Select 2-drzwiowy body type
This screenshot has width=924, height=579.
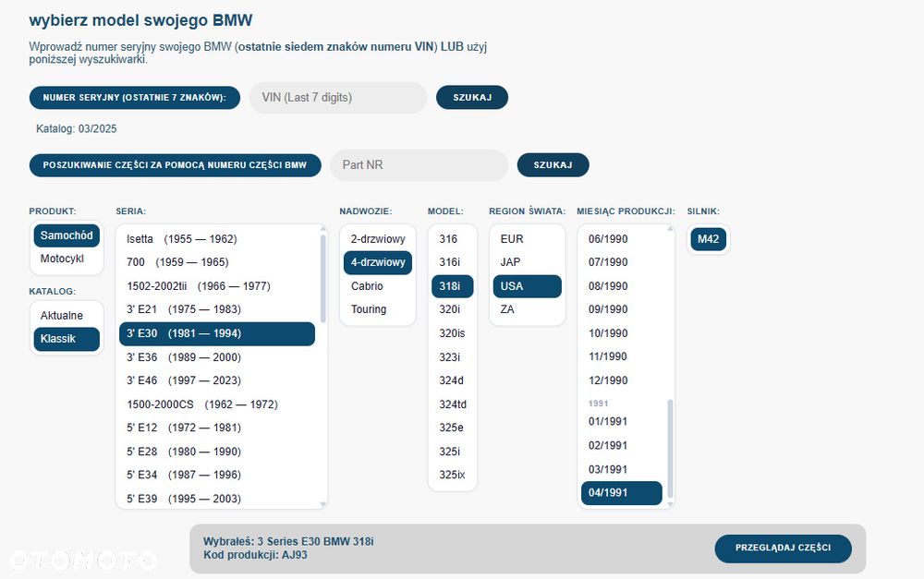pyautogui.click(x=378, y=239)
